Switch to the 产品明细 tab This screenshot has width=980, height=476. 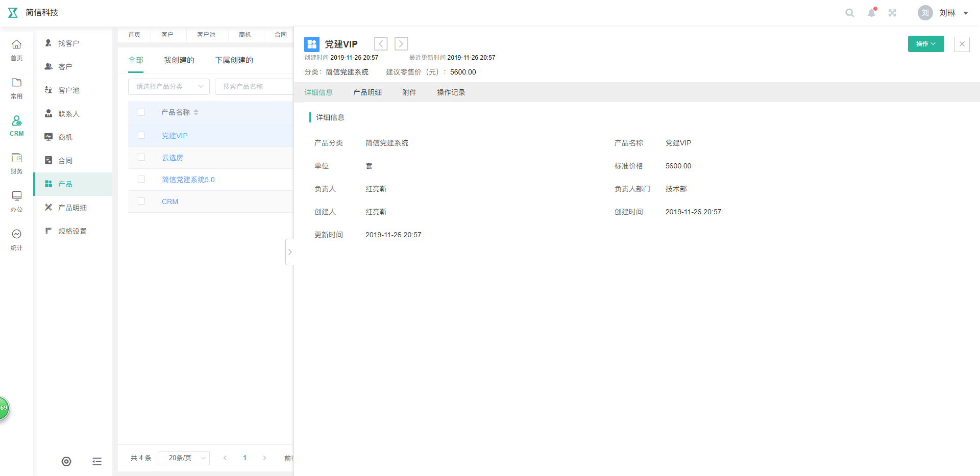367,92
